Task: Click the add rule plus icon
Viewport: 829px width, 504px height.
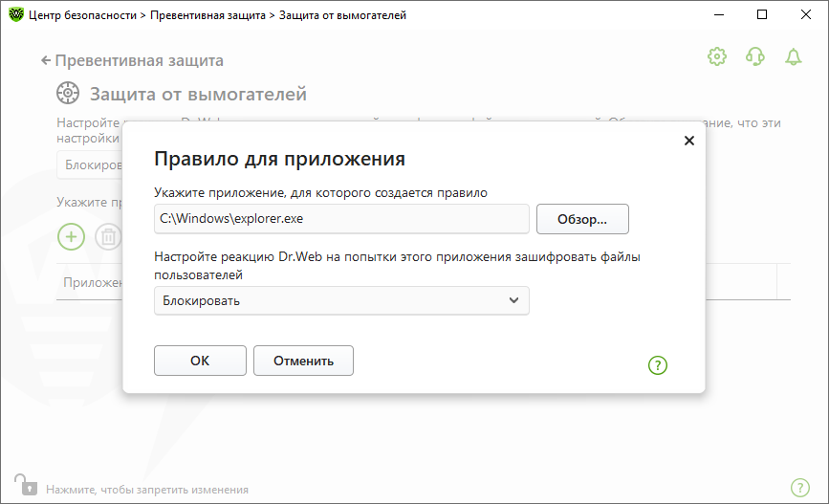Action: [72, 236]
